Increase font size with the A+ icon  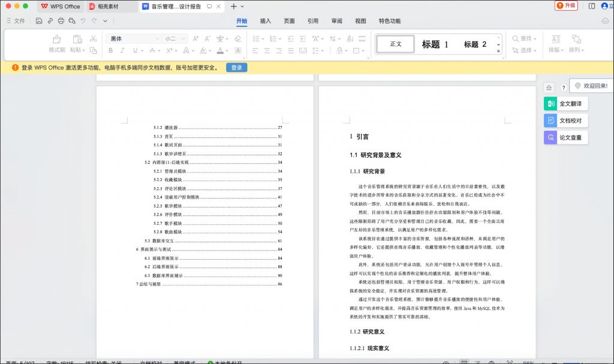point(194,38)
